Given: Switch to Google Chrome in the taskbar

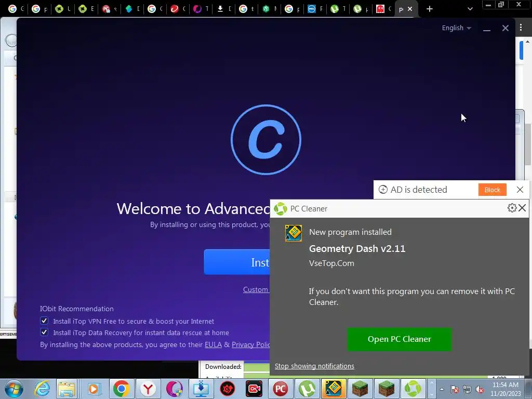Looking at the screenshot, I should [x=121, y=389].
